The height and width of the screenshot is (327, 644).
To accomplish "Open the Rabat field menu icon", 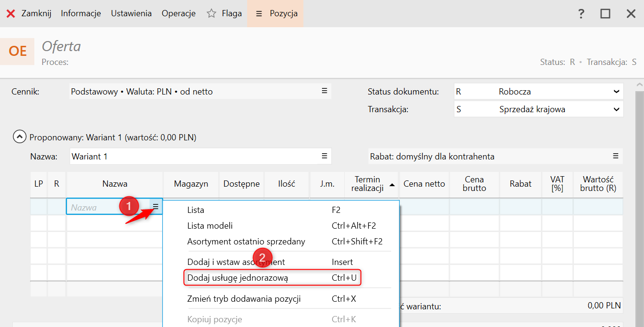I will click(616, 156).
